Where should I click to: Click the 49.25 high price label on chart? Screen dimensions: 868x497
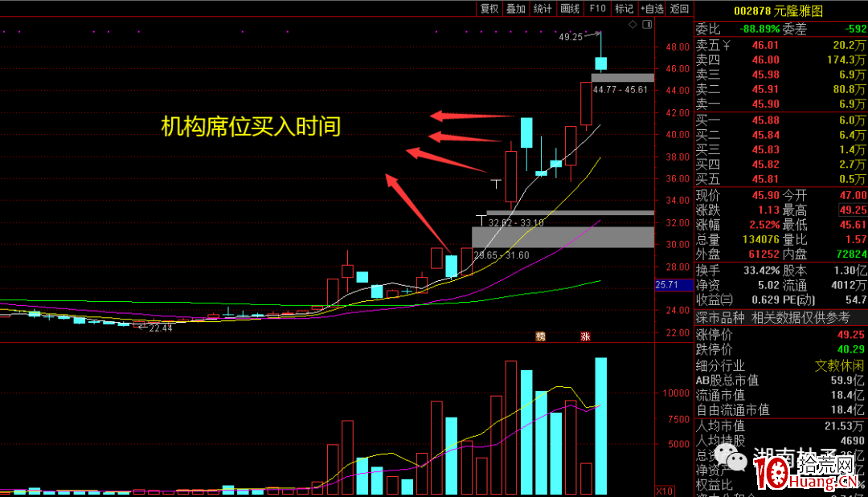(570, 37)
